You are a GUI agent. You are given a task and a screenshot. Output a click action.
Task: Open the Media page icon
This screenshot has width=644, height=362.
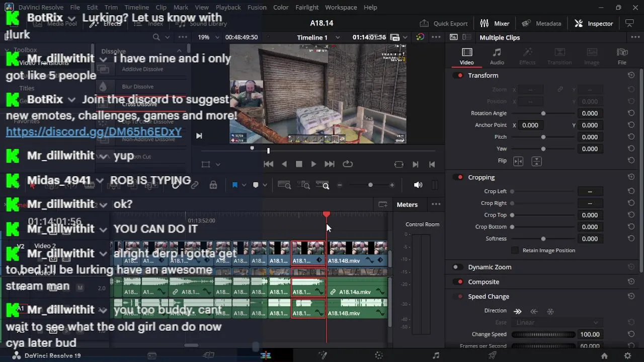coord(152,355)
